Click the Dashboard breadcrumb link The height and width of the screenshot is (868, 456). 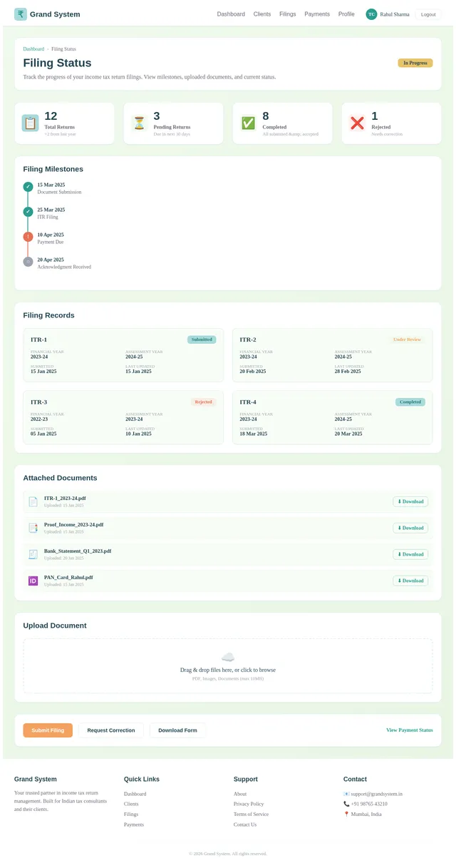point(33,49)
